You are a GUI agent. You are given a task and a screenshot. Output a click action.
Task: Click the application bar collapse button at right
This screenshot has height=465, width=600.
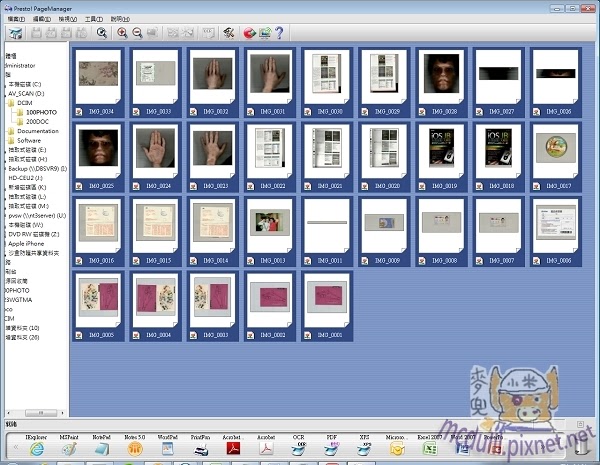580,424
